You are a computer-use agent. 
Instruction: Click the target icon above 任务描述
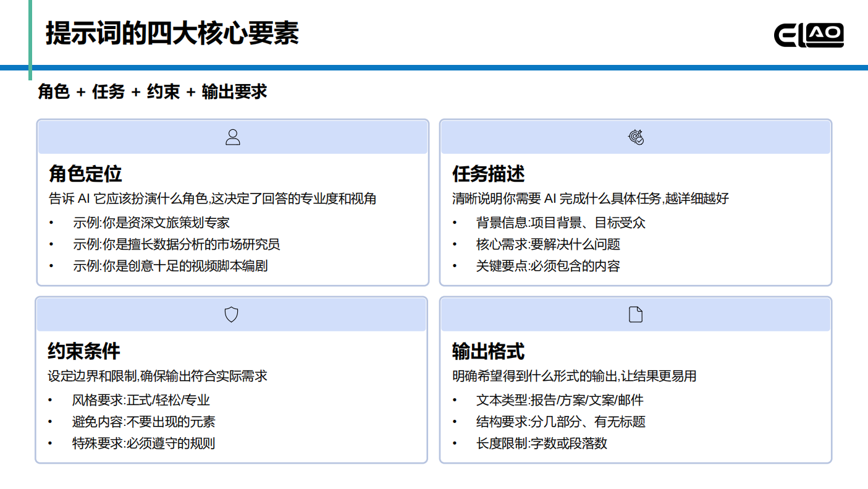tap(636, 137)
